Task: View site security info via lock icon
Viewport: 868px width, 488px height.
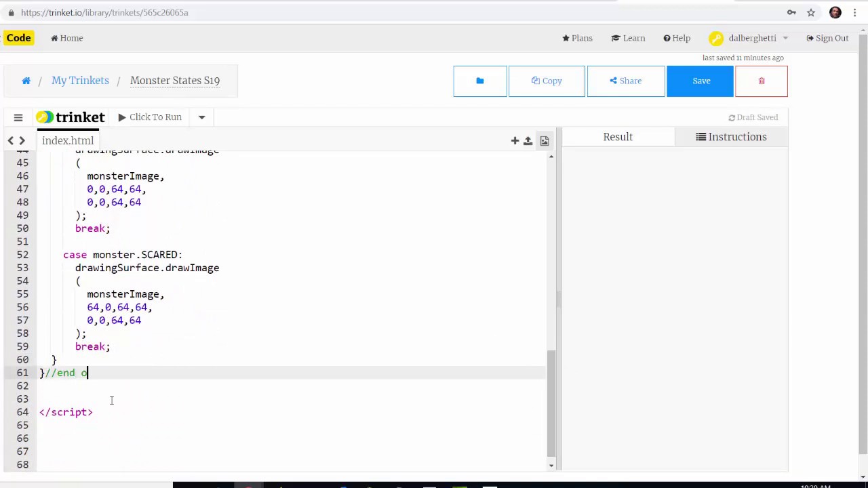Action: [x=11, y=12]
